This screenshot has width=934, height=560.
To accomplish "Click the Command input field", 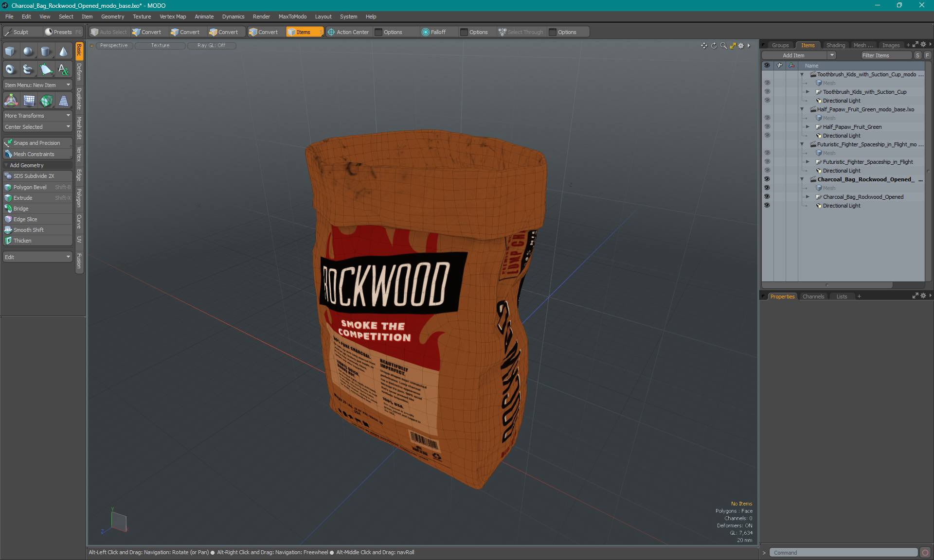I will tap(843, 553).
